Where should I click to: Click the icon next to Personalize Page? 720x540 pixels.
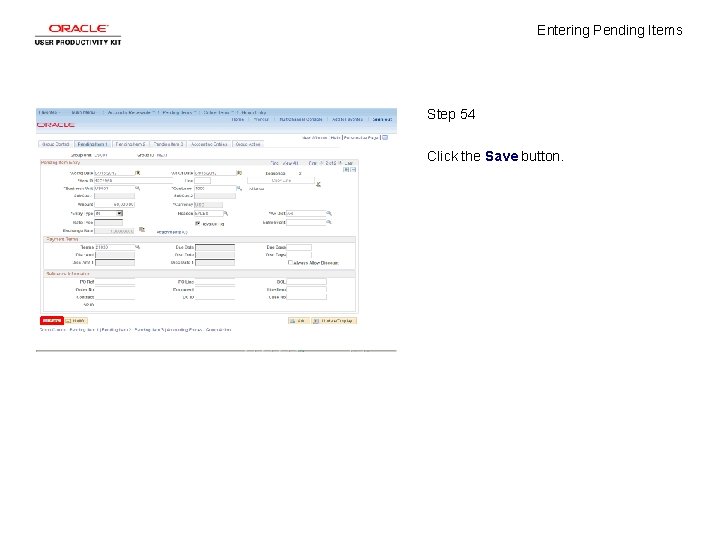click(x=385, y=137)
